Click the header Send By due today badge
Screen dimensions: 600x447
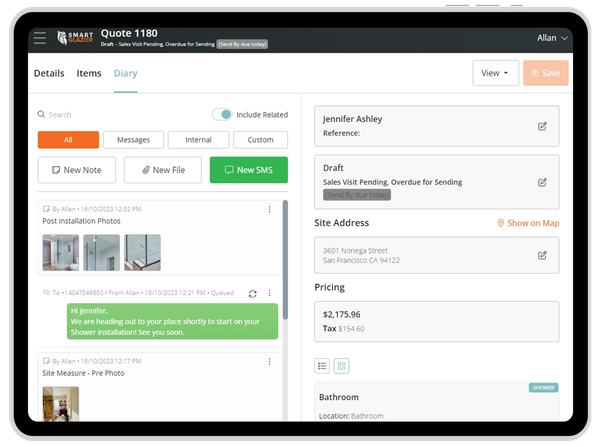242,44
